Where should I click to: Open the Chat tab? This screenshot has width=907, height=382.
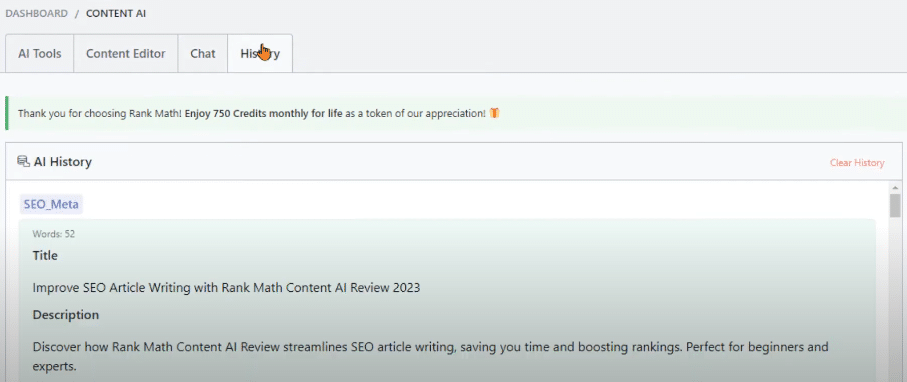click(202, 54)
